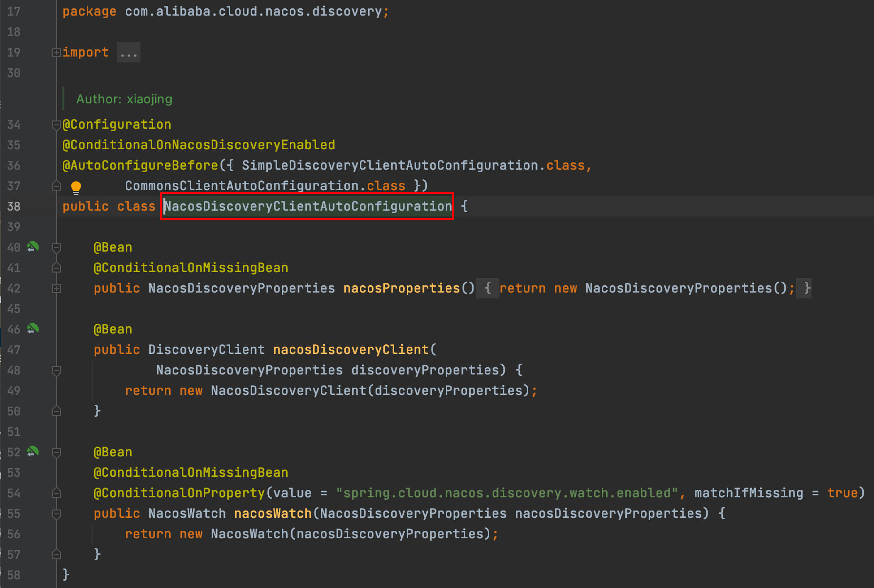Click the 'Author: xiaojing' doc comment

(124, 99)
